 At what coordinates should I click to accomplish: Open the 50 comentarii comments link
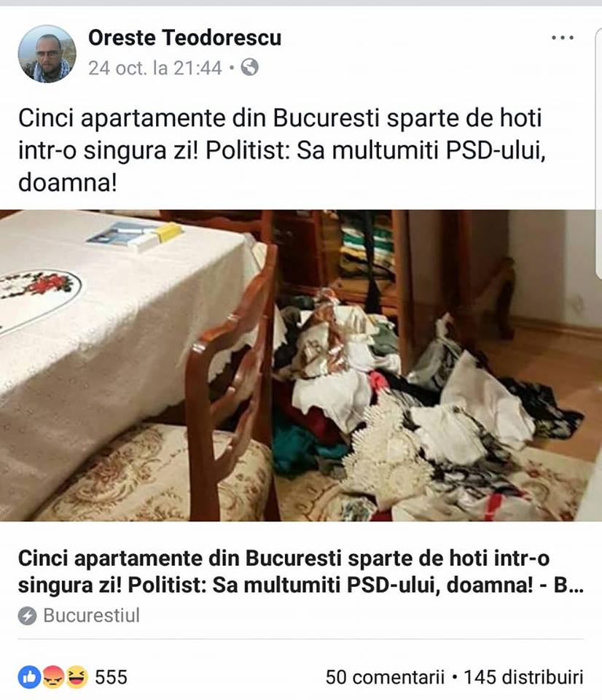[385, 677]
